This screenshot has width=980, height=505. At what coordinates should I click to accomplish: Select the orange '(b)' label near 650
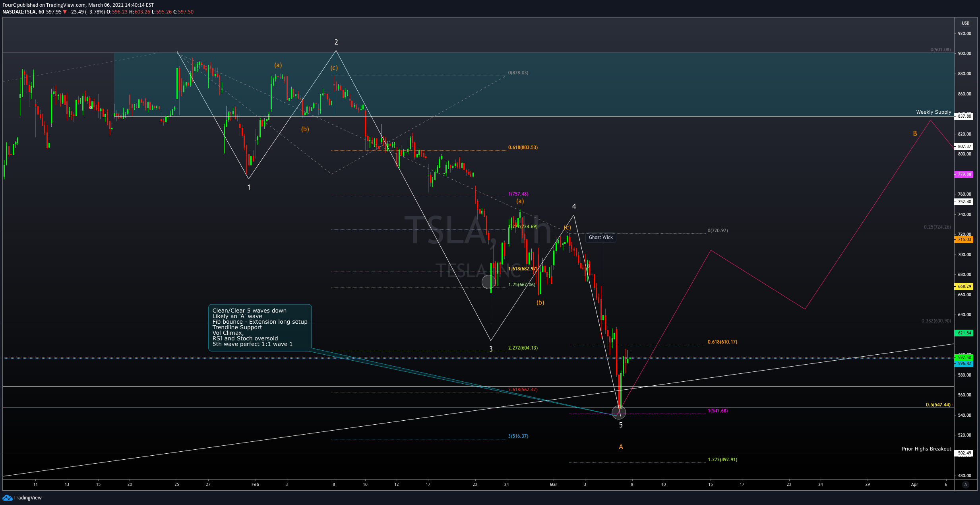[x=540, y=303]
